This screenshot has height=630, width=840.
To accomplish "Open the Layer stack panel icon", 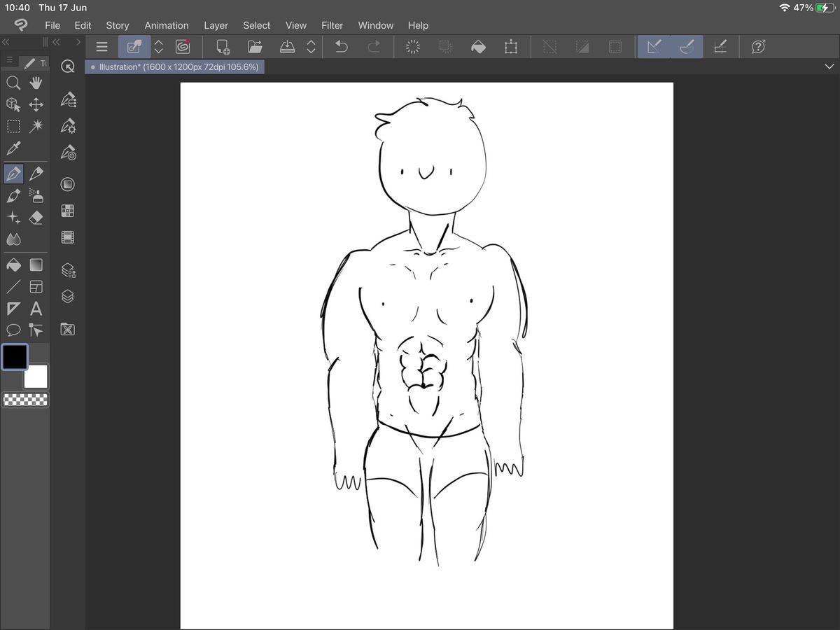I will click(68, 297).
